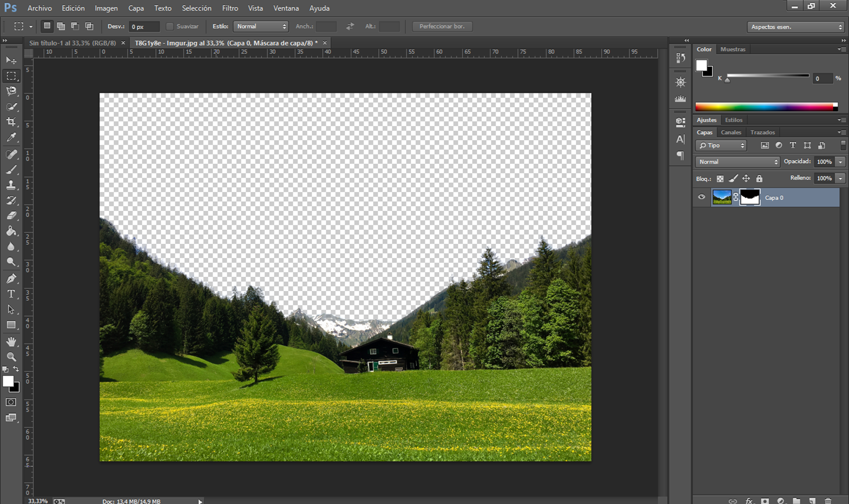
Task: Toggle lock position
Action: coord(746,178)
